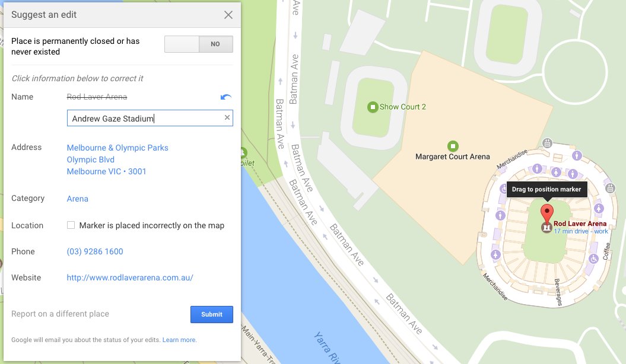The height and width of the screenshot is (364, 626).
Task: Click the brown Rod Laver Arena stadium icon
Action: [x=546, y=228]
